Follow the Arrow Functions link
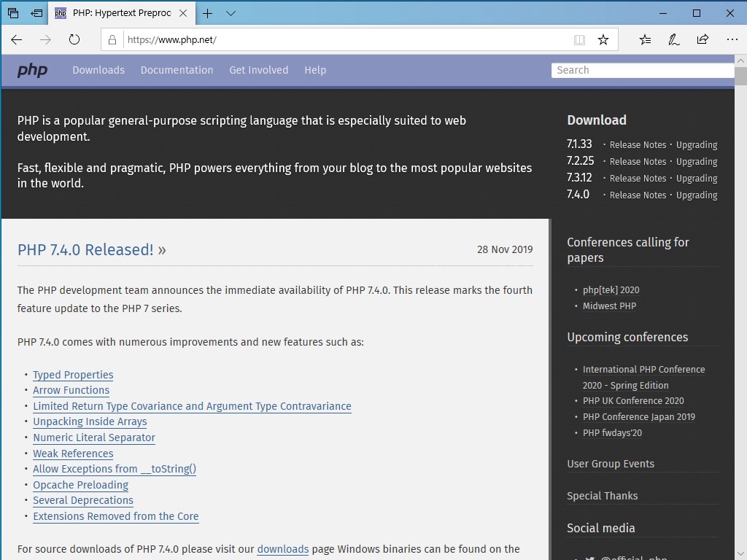747x560 pixels. click(x=71, y=391)
